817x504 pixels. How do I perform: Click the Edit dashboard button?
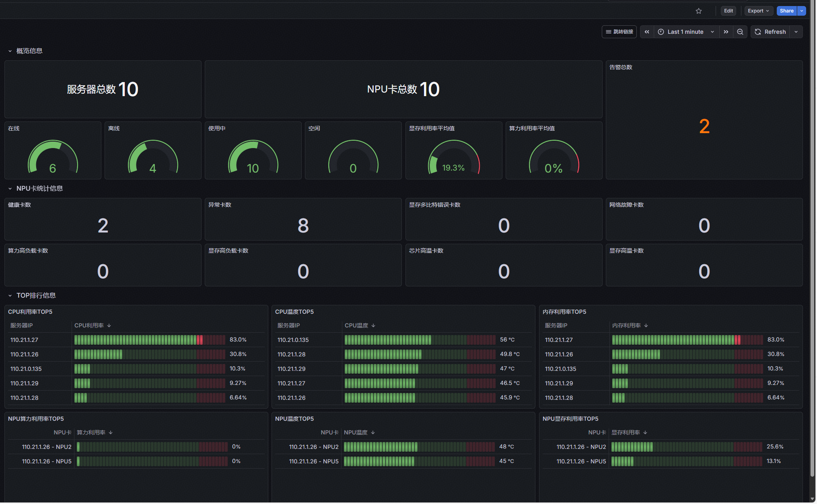pyautogui.click(x=729, y=11)
